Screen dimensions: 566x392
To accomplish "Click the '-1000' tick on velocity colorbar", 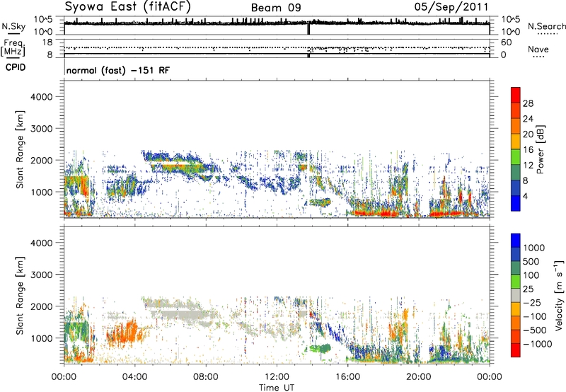I will click(x=537, y=344).
